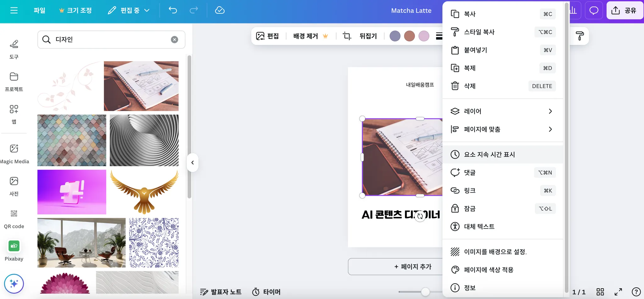
Task: Expand the 레이어 layer submenu
Action: (502, 111)
